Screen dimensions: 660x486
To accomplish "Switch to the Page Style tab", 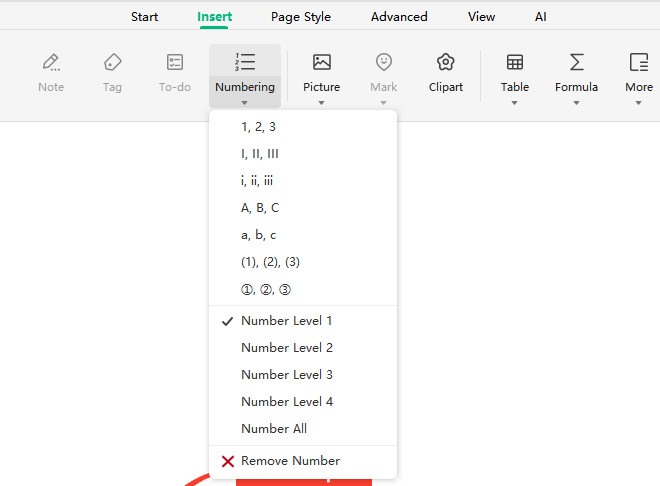I will (x=301, y=17).
